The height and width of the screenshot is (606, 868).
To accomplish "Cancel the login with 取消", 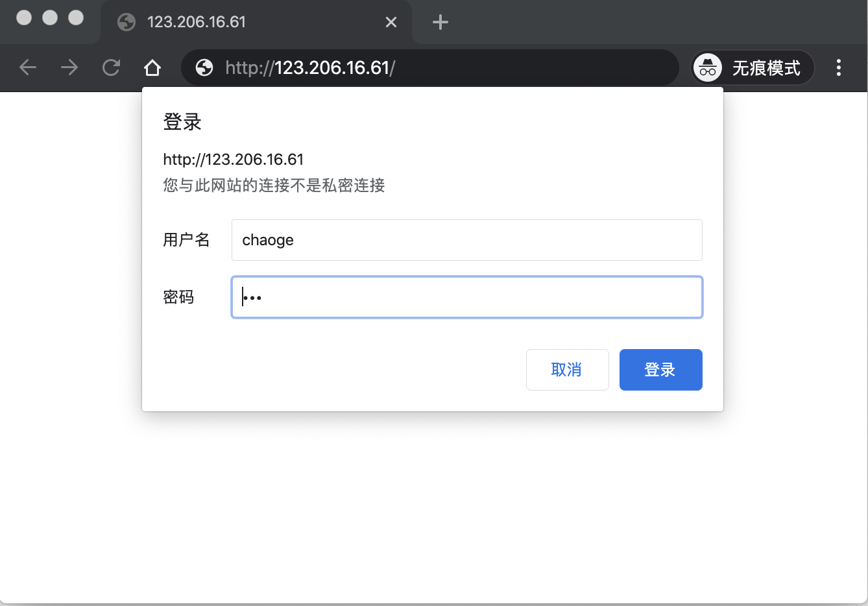I will click(x=568, y=370).
